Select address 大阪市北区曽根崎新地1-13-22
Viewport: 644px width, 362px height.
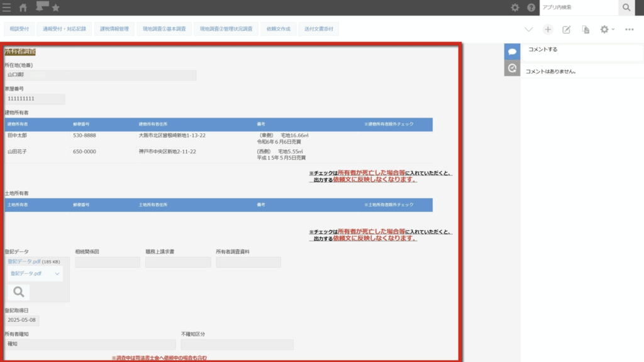point(172,136)
